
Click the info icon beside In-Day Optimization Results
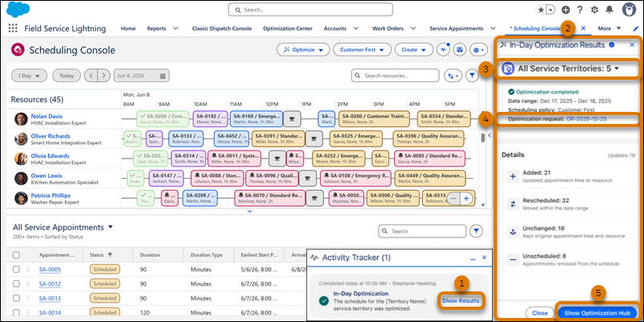pos(612,44)
